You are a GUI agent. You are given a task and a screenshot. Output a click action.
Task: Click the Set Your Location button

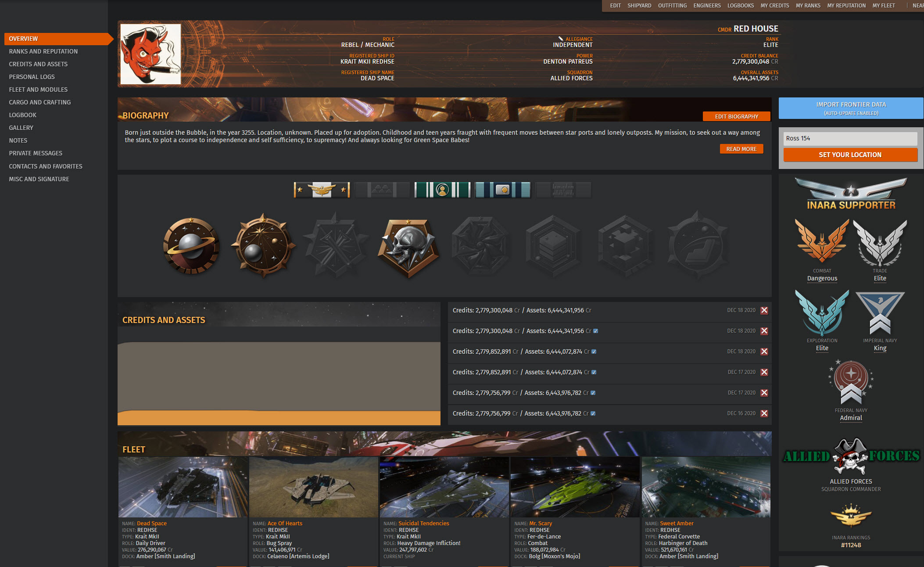click(850, 154)
